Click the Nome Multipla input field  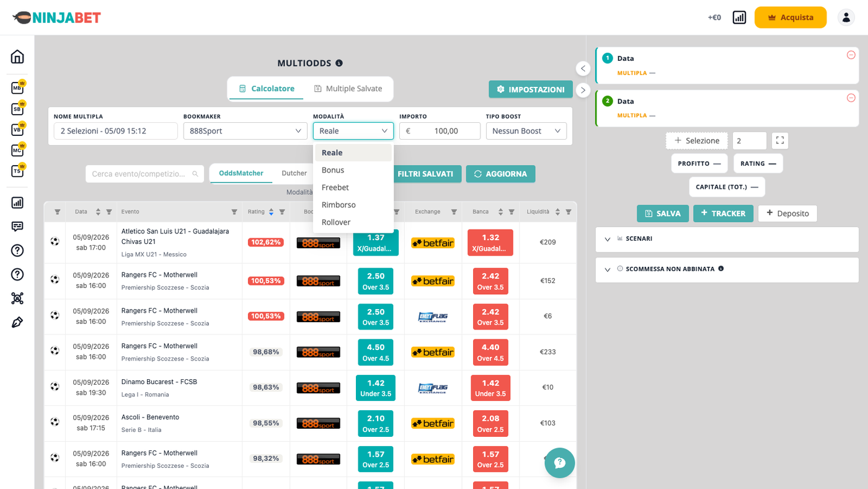point(116,131)
